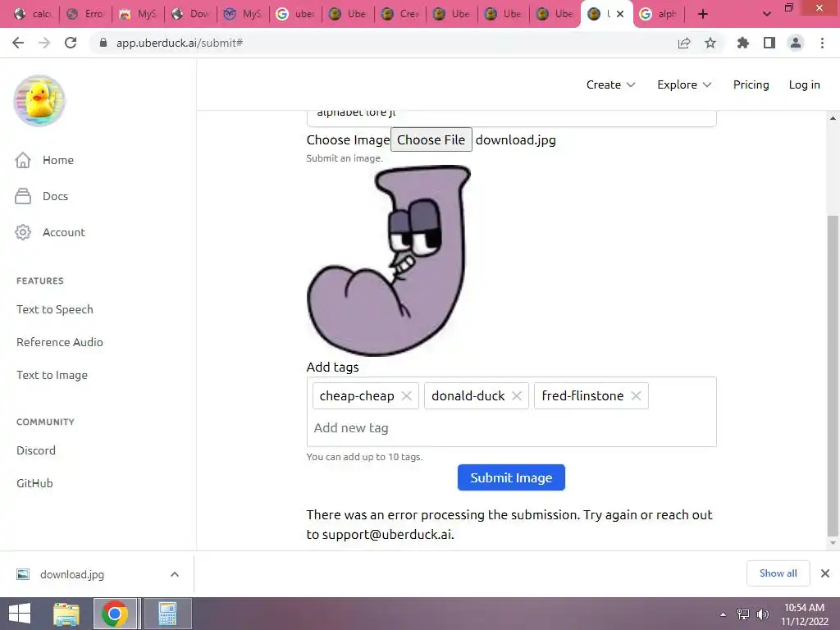Show hidden system tray icons
The height and width of the screenshot is (630, 840).
pyautogui.click(x=724, y=614)
